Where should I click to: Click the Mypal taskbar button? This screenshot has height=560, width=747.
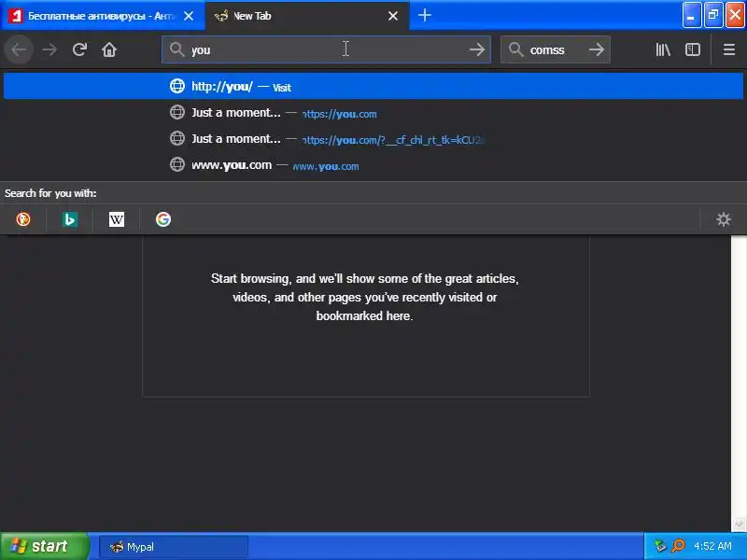coord(174,547)
